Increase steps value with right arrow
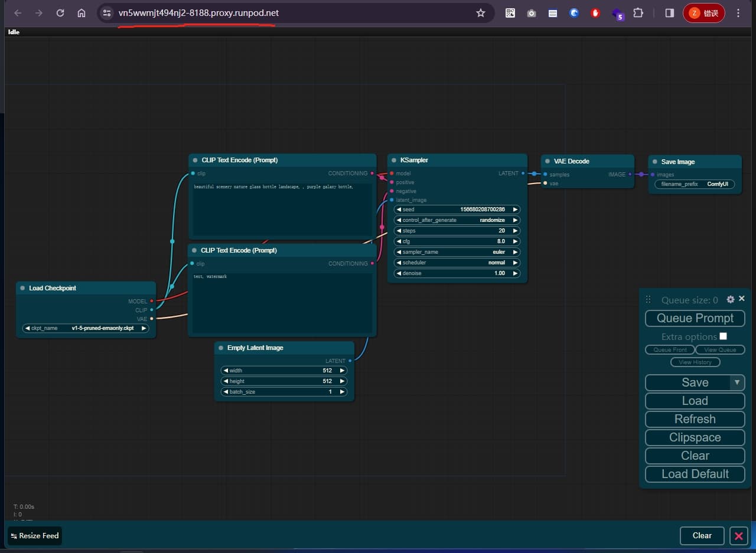Screen dimensions: 756x553 click(515, 231)
